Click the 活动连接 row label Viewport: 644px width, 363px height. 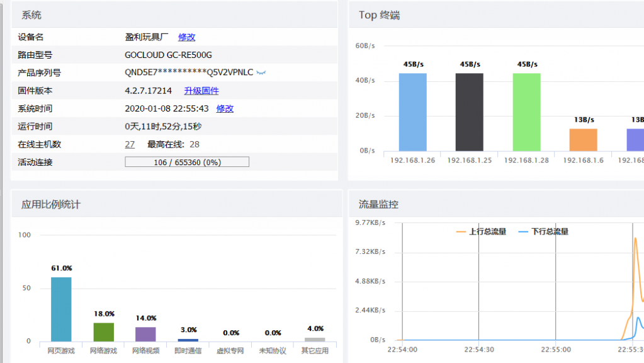pyautogui.click(x=35, y=163)
